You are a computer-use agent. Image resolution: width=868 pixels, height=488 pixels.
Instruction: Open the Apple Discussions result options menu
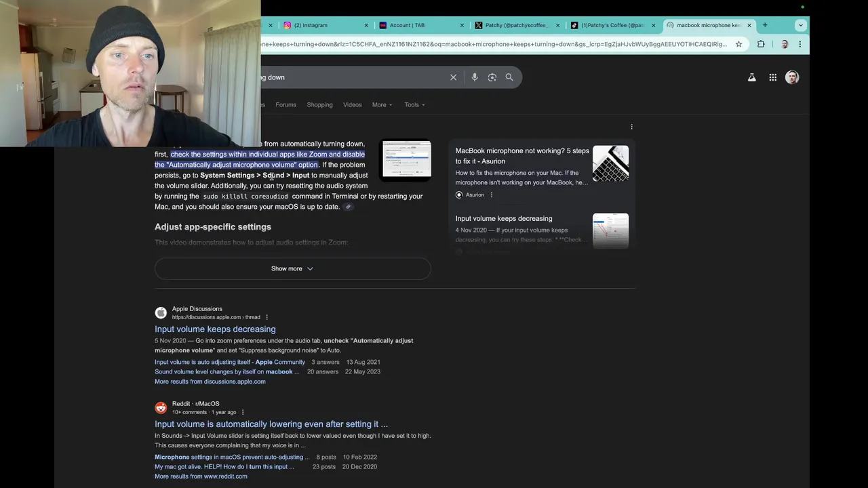point(267,317)
